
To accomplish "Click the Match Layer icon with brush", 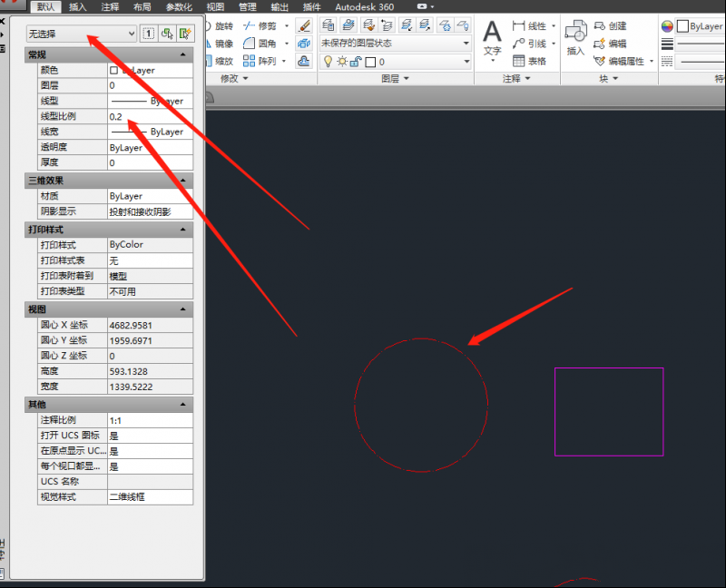I will point(369,24).
